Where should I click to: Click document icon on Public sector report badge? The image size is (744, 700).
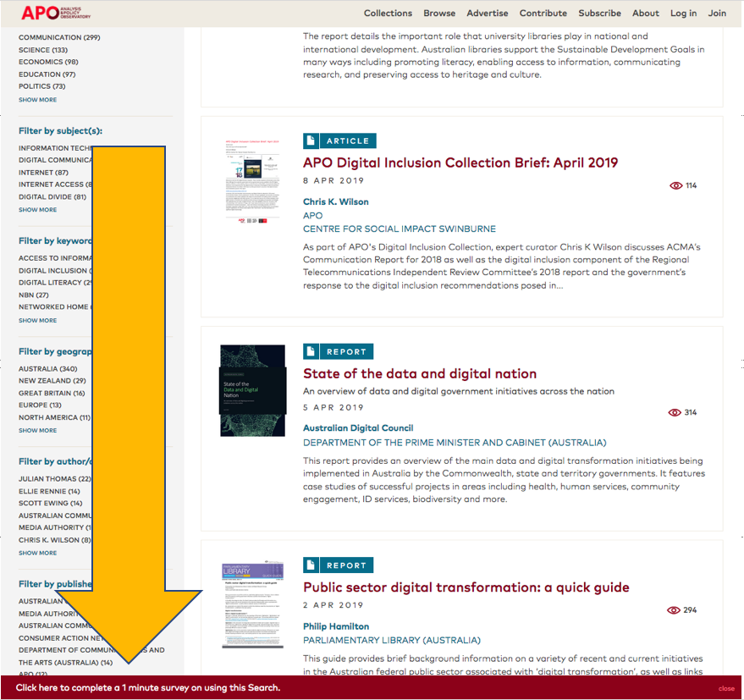pos(311,565)
